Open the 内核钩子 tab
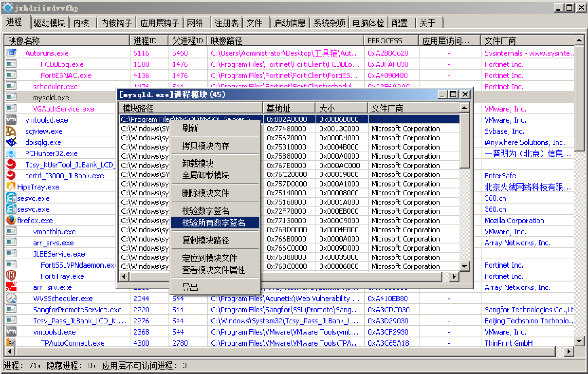The image size is (588, 374). [116, 23]
